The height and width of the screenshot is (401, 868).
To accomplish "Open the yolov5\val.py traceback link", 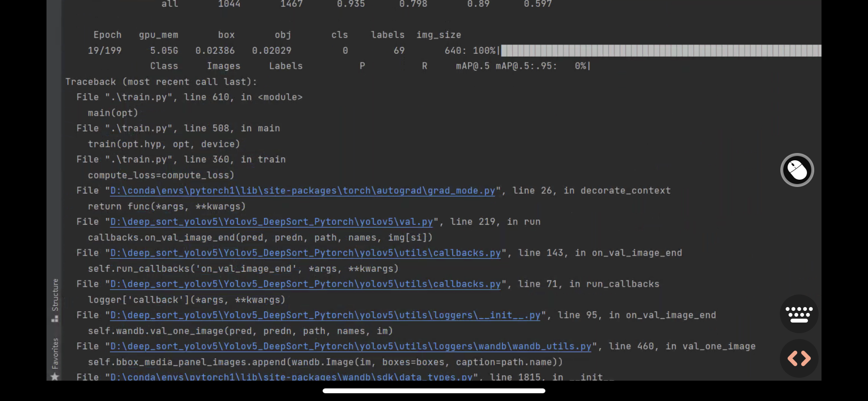I will 272,222.
